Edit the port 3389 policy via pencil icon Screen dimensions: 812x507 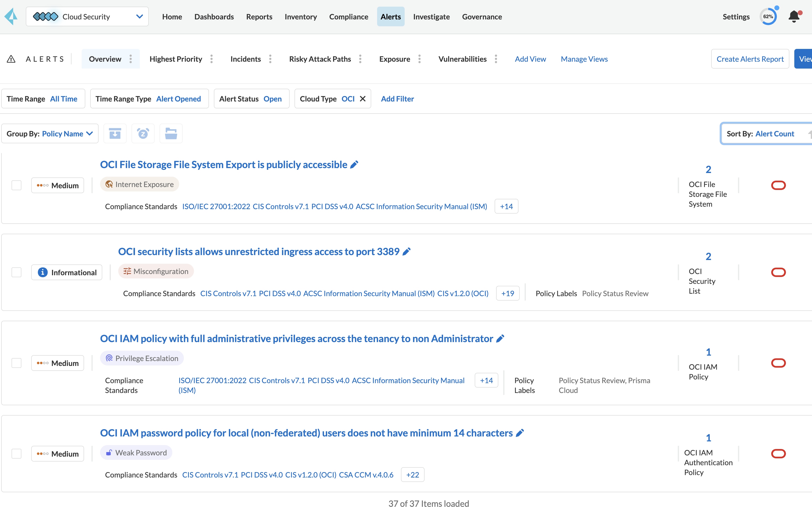point(407,251)
